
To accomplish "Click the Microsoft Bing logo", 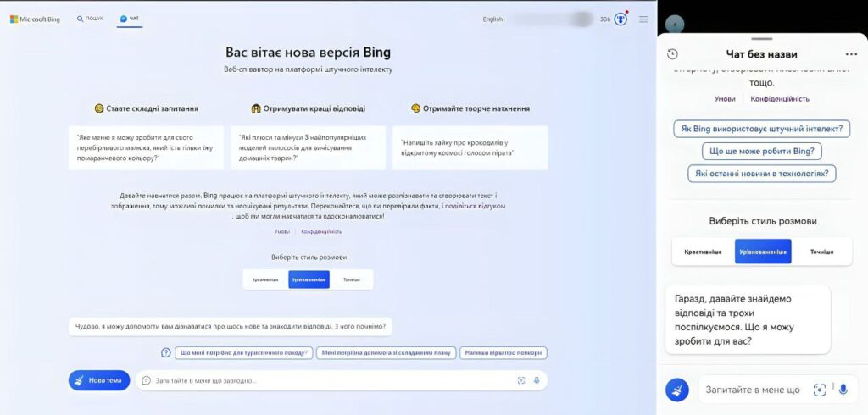I will [x=35, y=19].
